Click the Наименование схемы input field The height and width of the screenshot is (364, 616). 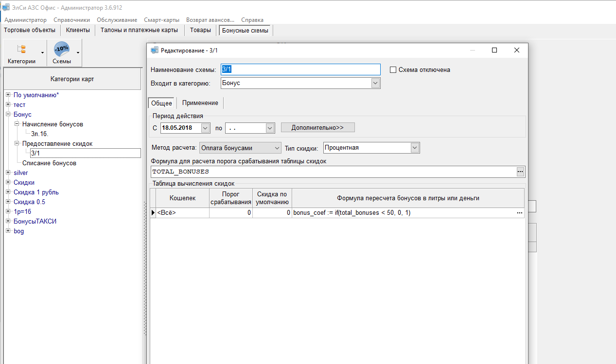pos(300,70)
